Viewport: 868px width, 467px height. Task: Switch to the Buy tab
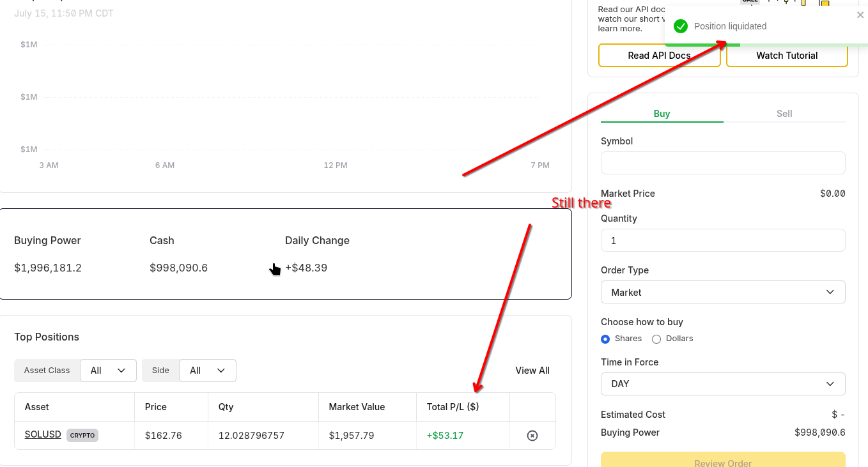[x=662, y=114]
